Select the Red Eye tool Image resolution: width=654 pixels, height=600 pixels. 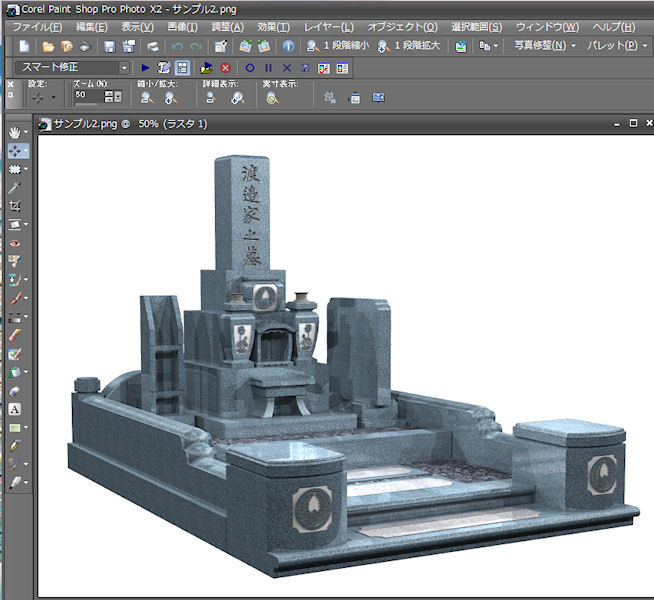click(15, 243)
